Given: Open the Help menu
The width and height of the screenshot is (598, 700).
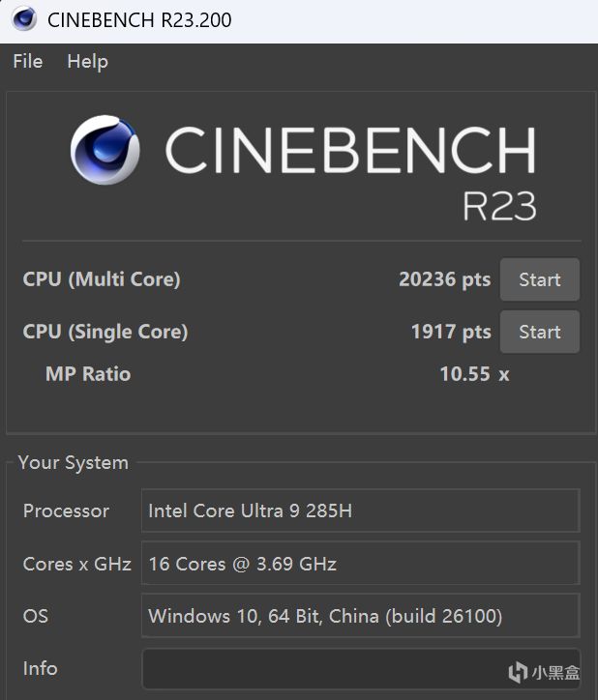Looking at the screenshot, I should [x=87, y=61].
